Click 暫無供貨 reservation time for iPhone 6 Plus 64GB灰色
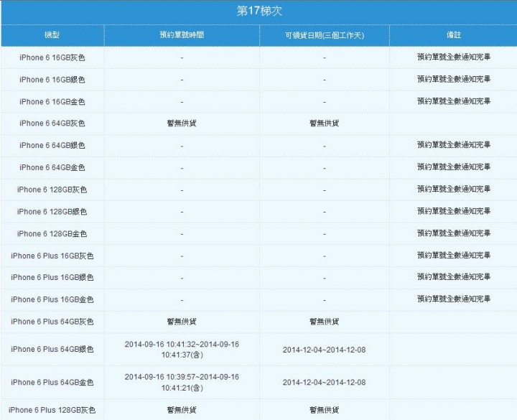The width and height of the screenshot is (517, 420). click(x=182, y=322)
